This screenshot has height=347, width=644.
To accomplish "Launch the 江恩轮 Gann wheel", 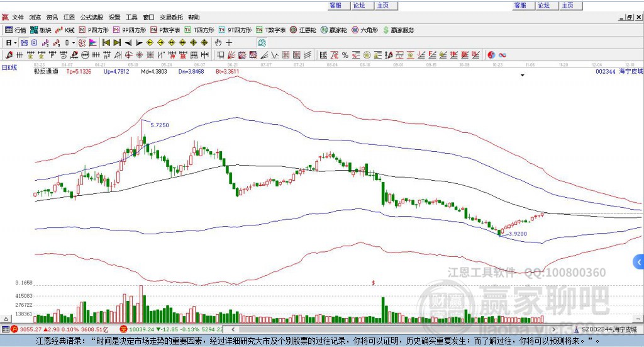I will tap(303, 30).
